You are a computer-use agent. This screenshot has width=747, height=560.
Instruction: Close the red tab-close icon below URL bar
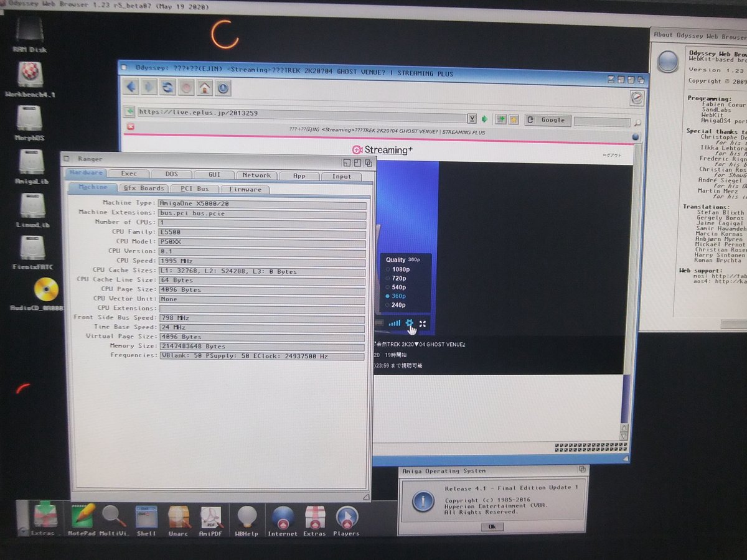pyautogui.click(x=130, y=126)
